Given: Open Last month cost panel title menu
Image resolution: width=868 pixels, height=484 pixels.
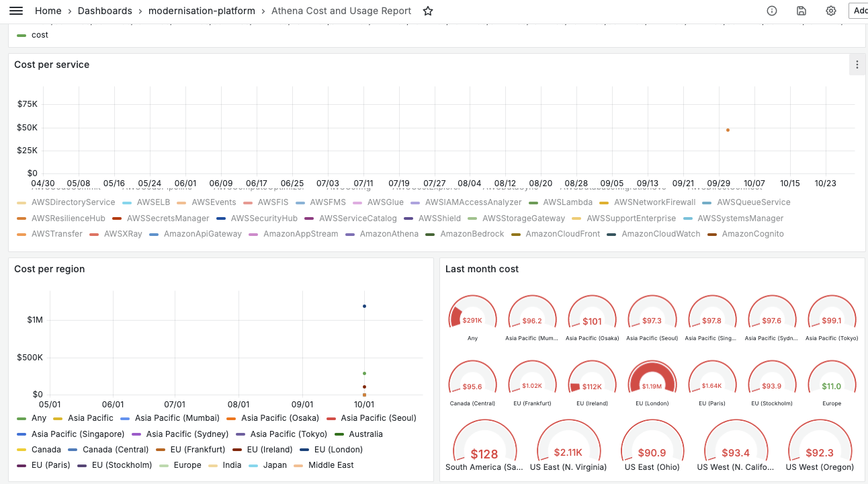Looking at the screenshot, I should [482, 269].
